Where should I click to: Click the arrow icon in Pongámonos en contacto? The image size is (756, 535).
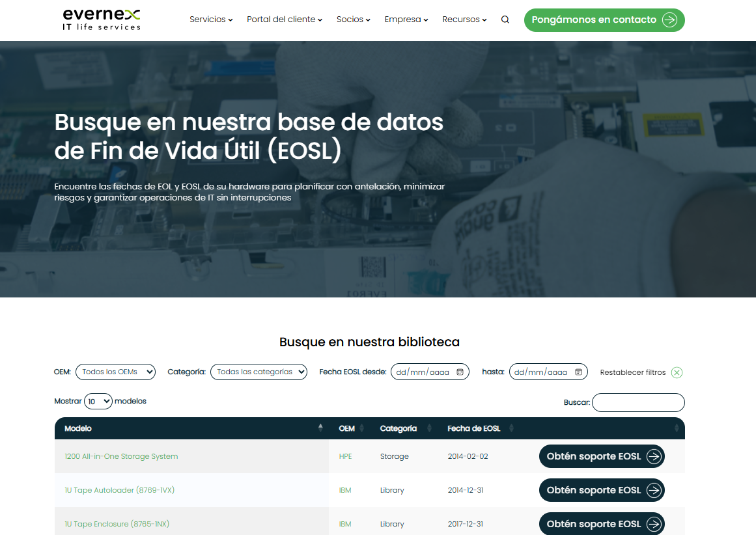669,20
